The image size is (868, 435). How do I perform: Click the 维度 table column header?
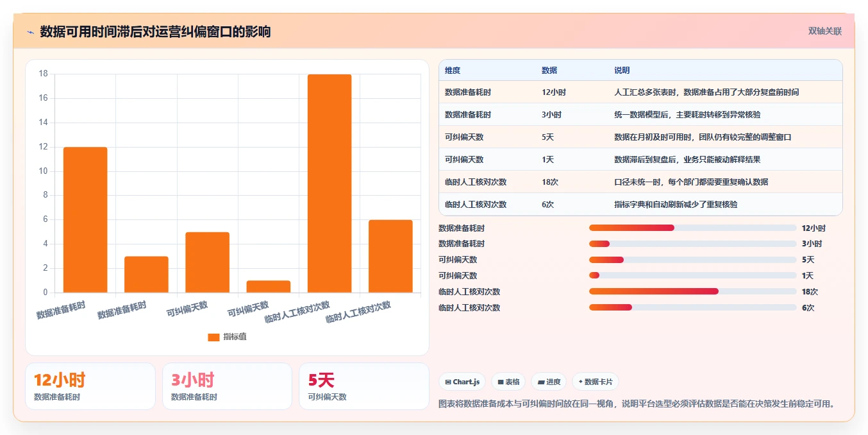point(453,71)
